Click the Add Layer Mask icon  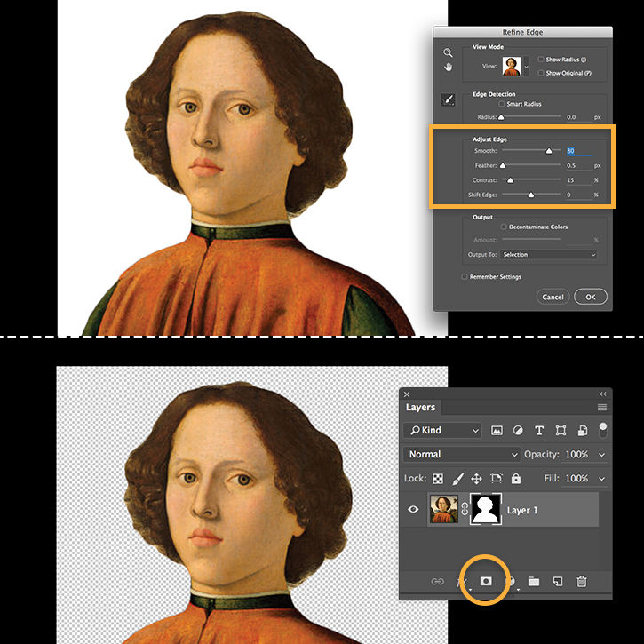(486, 581)
